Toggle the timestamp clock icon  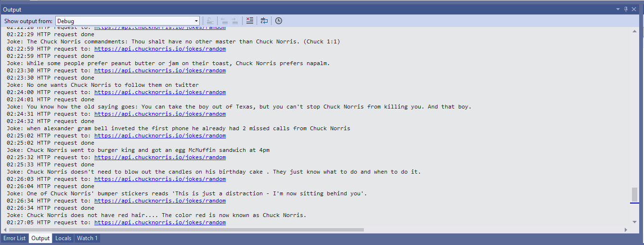279,21
